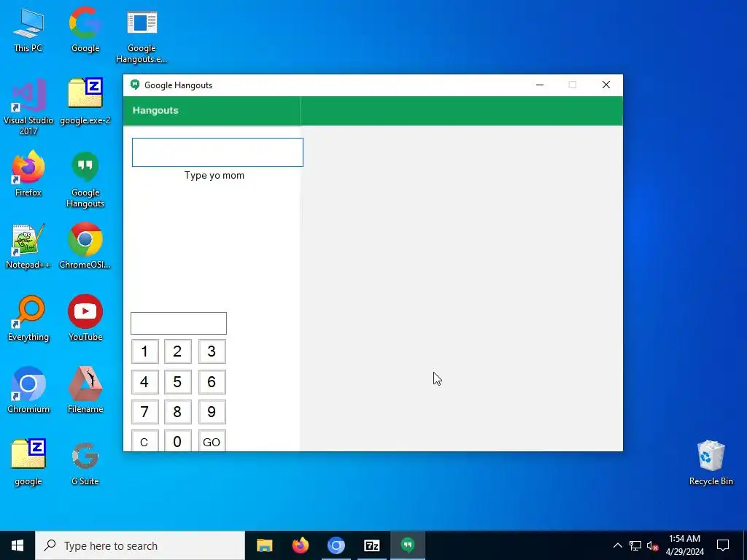Launch the Chromium desktop shortcut

(28, 390)
